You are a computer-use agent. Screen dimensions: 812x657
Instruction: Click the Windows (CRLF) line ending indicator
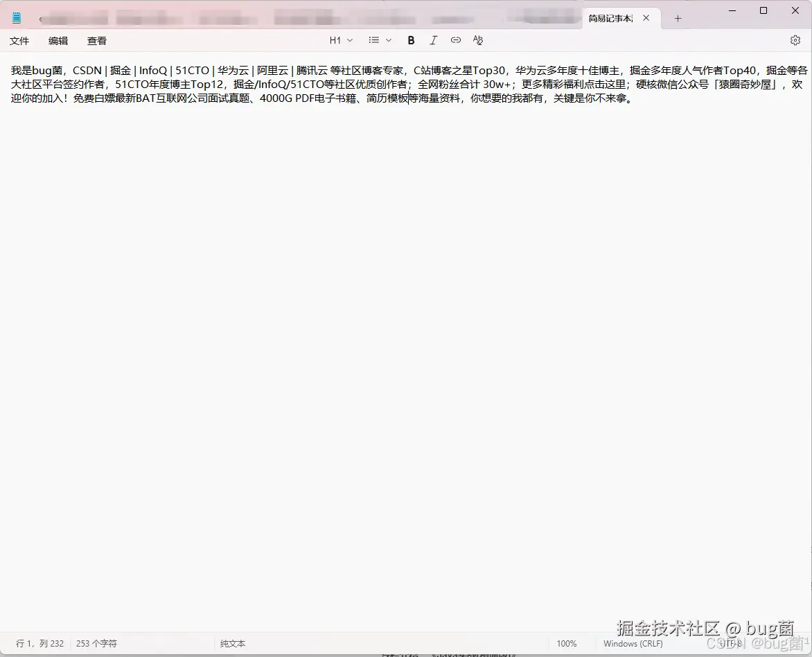633,644
